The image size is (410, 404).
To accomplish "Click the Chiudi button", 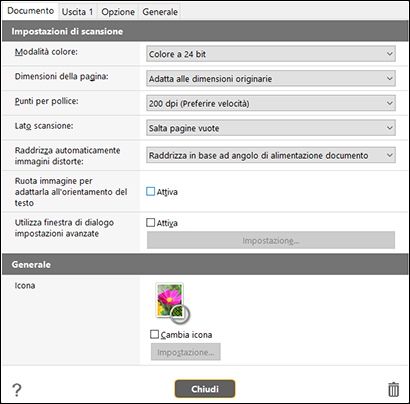I will pos(205,389).
